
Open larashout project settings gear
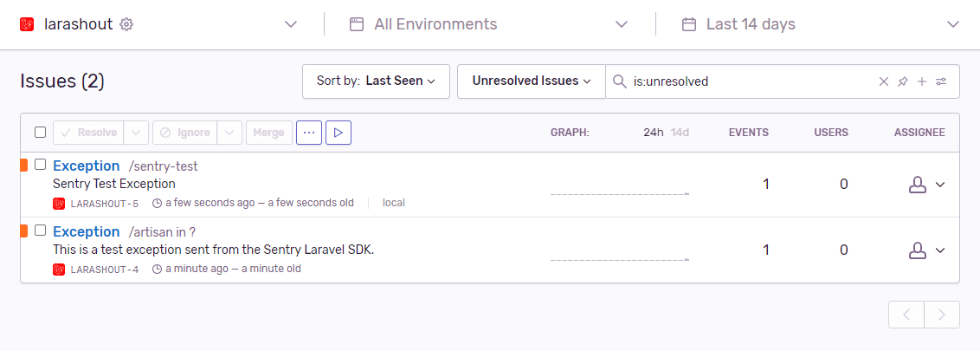coord(126,24)
